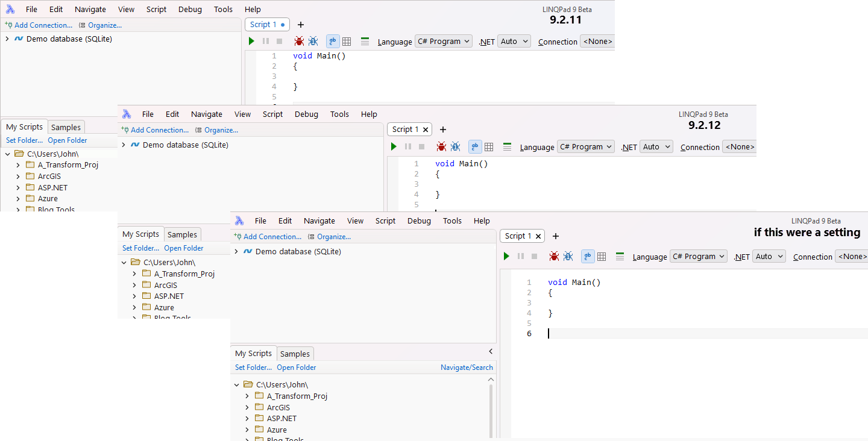Toggle rich text results button in 9.2.11 window
This screenshot has width=868, height=441.
pyautogui.click(x=333, y=41)
